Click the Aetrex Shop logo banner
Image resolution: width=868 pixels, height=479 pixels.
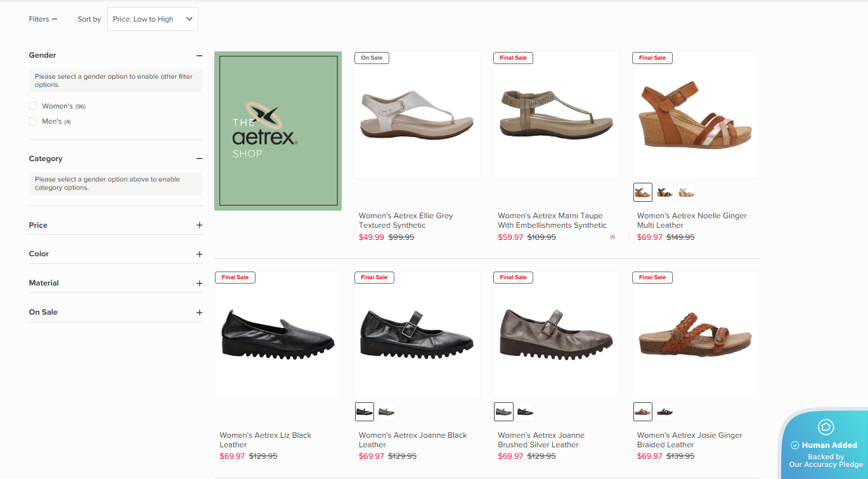pyautogui.click(x=278, y=131)
